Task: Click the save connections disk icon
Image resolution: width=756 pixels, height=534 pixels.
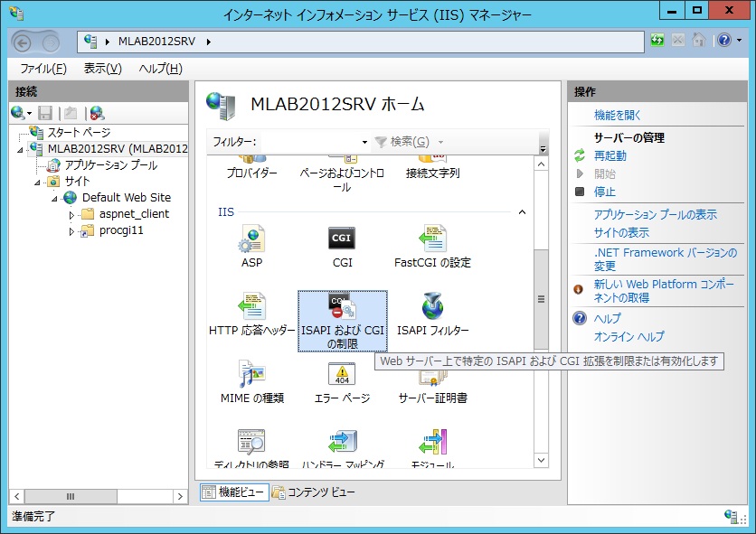Action: point(45,113)
